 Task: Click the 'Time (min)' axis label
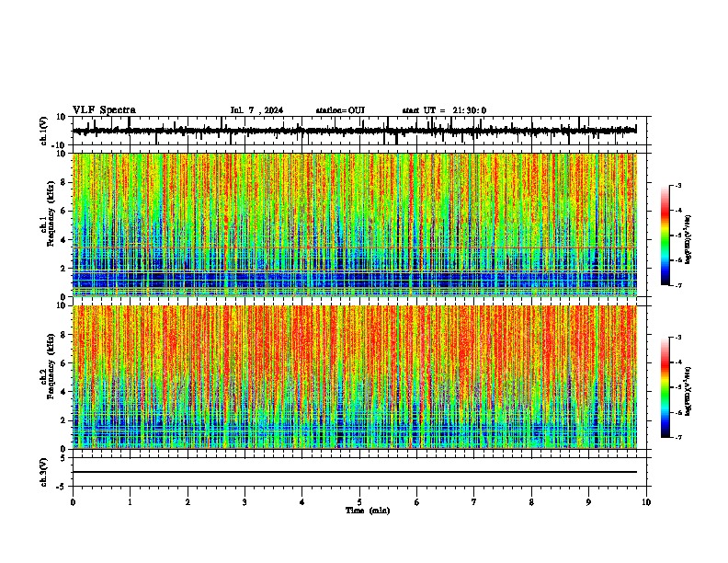[368, 511]
